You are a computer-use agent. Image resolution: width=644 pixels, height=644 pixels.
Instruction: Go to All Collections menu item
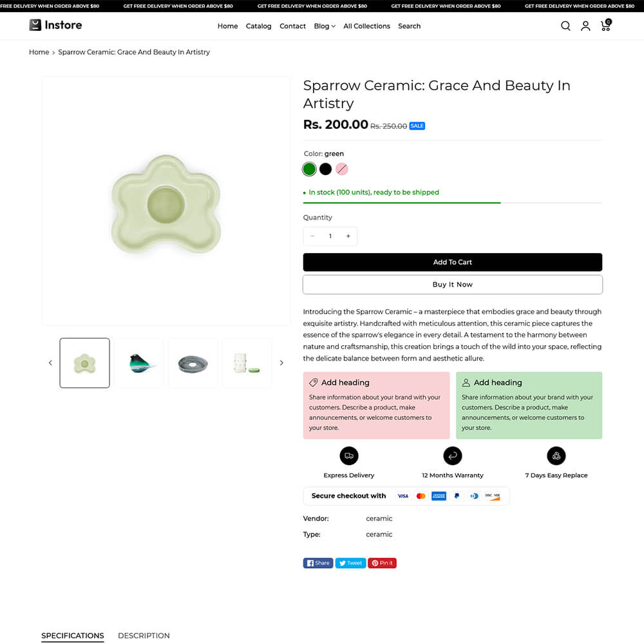(x=366, y=26)
